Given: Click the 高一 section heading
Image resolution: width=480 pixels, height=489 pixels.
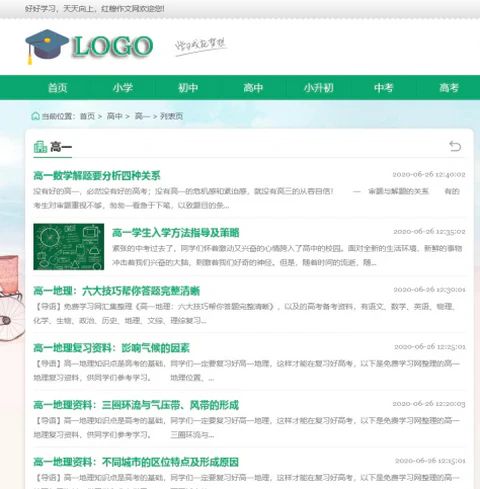Looking at the screenshot, I should (61, 147).
